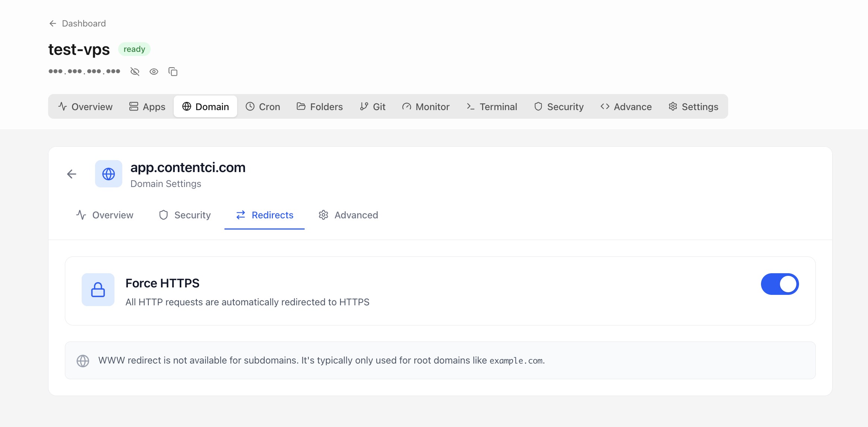
Task: Switch to the Apps tab
Action: click(x=147, y=107)
